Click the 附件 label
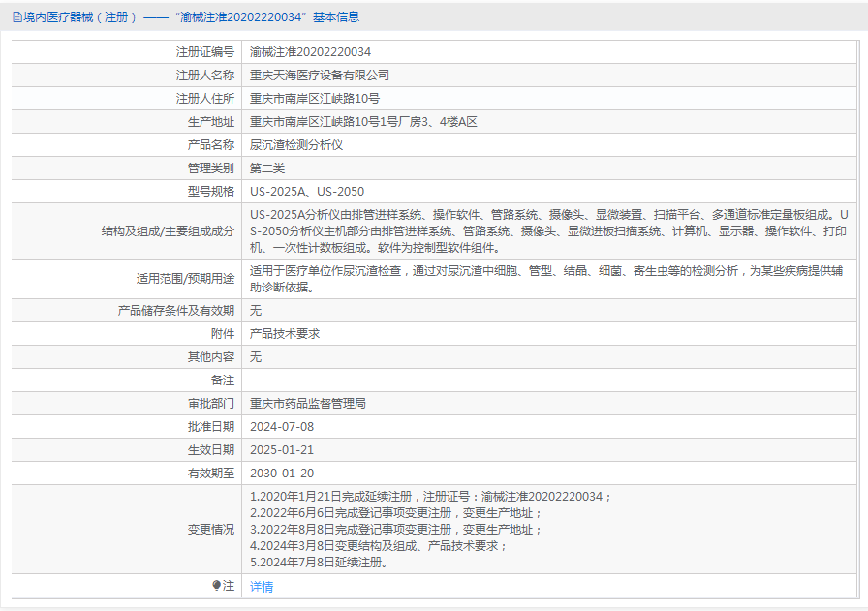868x611 pixels. point(223,334)
